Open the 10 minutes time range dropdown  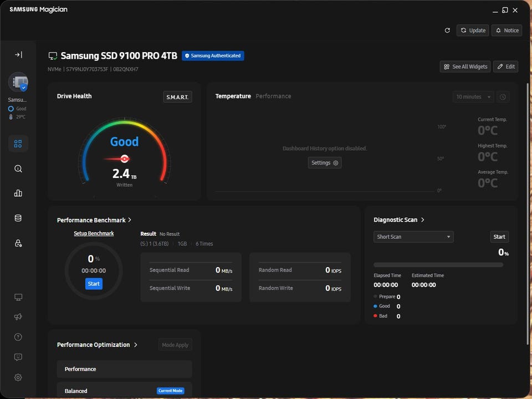click(x=473, y=97)
